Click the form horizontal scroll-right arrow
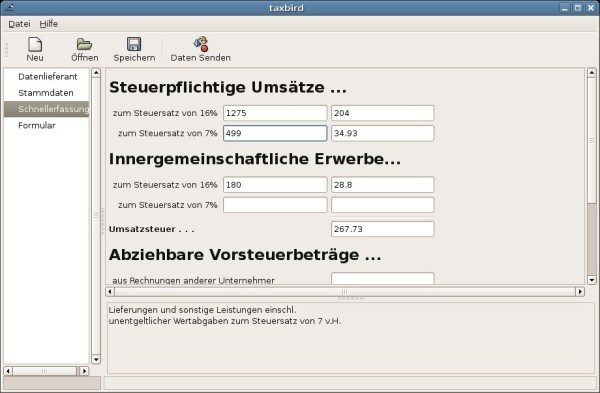Viewport: 600px width, 393px height. [580, 292]
